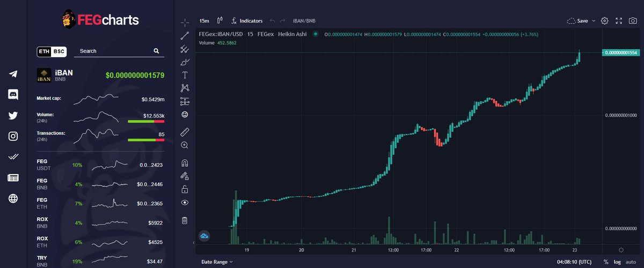
Task: Open the globe website icon in the sidebar
Action: (x=13, y=199)
